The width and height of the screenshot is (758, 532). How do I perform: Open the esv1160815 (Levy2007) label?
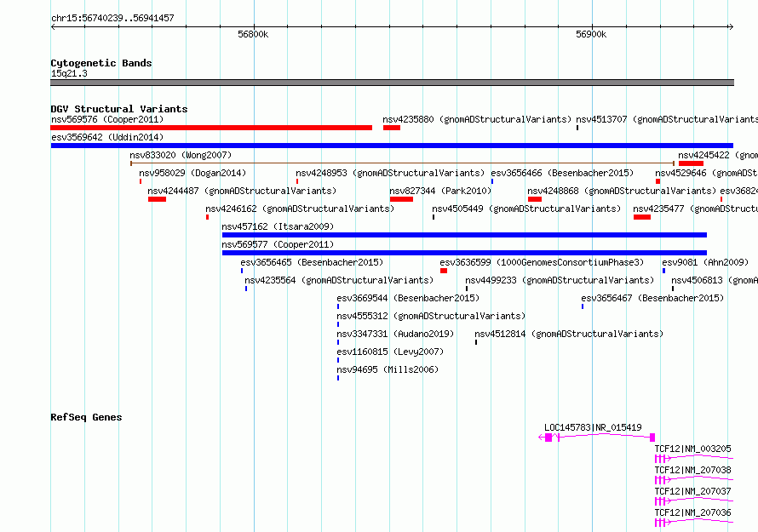(390, 352)
